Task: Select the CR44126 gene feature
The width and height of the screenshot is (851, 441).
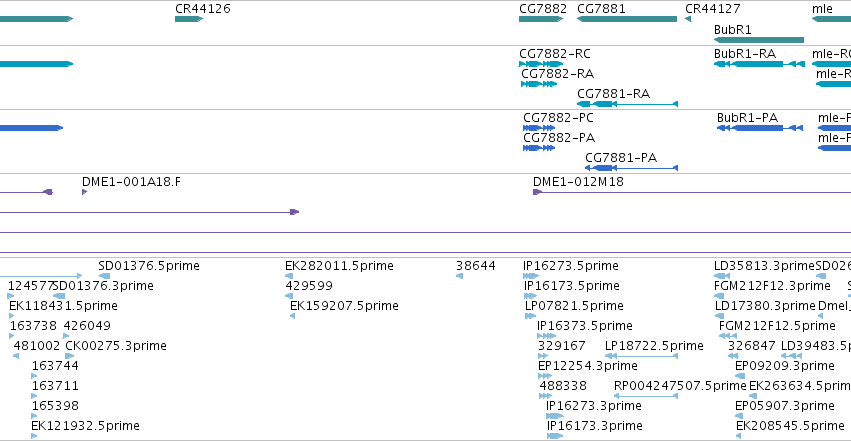Action: click(x=189, y=19)
